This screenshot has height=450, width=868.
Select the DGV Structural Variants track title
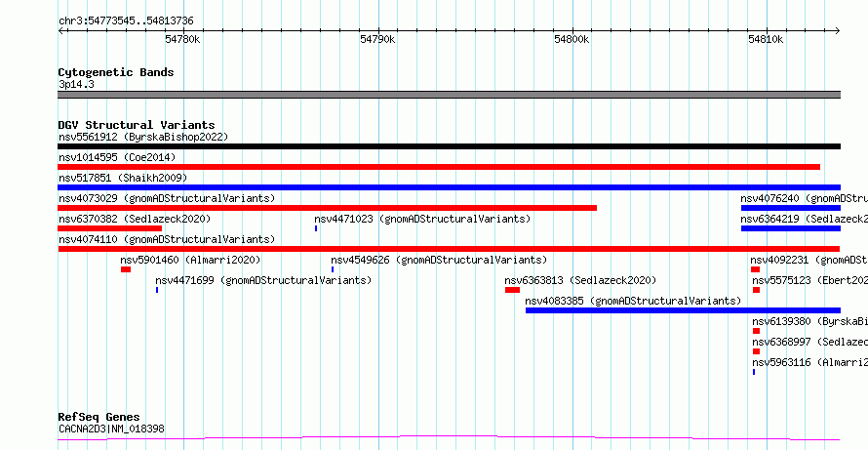pos(137,125)
